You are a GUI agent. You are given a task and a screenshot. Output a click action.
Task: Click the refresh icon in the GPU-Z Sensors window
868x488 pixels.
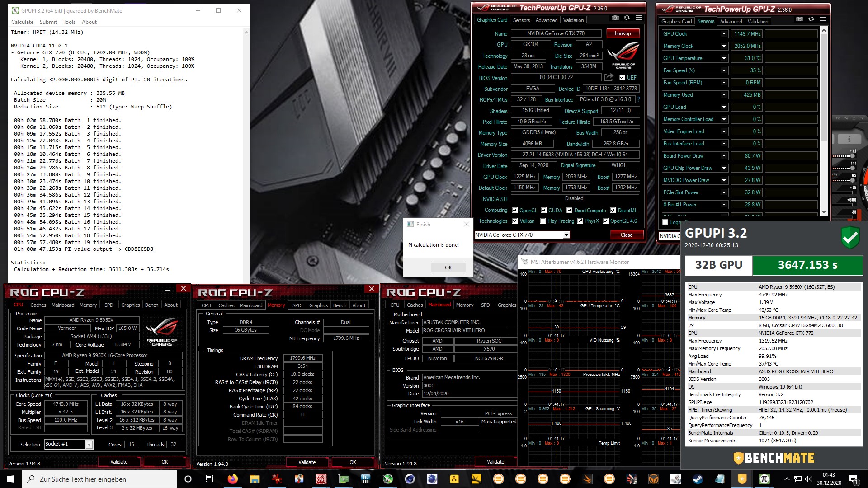(x=811, y=19)
